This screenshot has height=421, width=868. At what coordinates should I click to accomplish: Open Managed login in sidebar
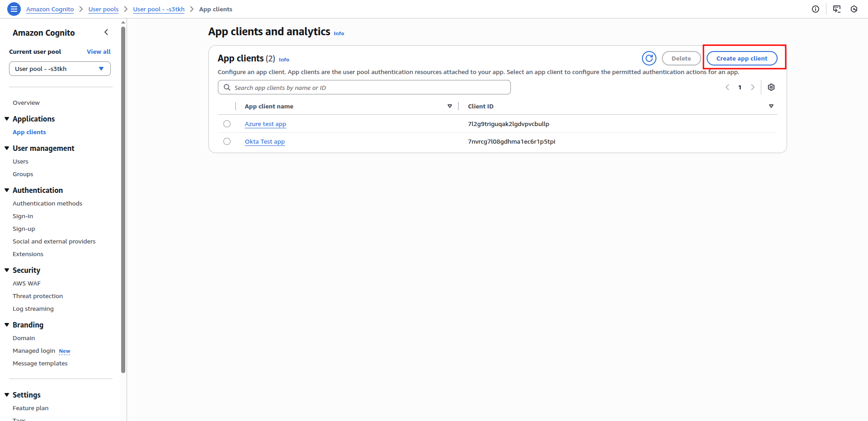34,351
